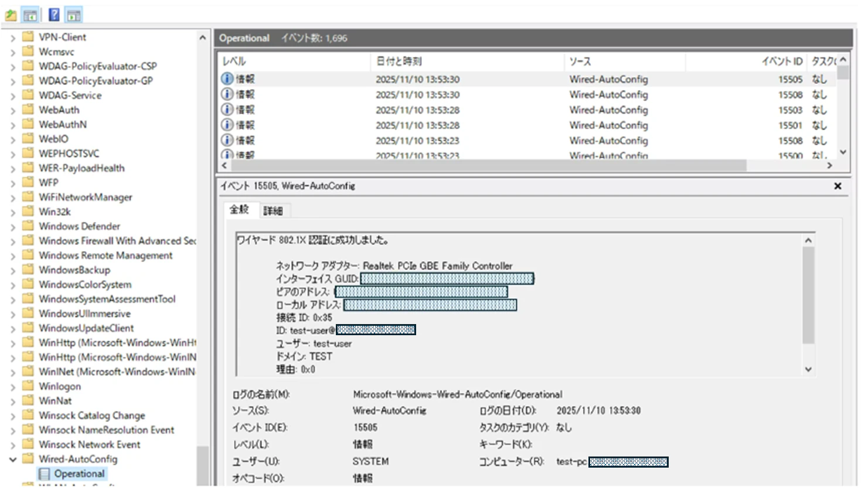This screenshot has width=868, height=494.
Task: Click the info icon of event 15505 row
Action: click(x=227, y=79)
